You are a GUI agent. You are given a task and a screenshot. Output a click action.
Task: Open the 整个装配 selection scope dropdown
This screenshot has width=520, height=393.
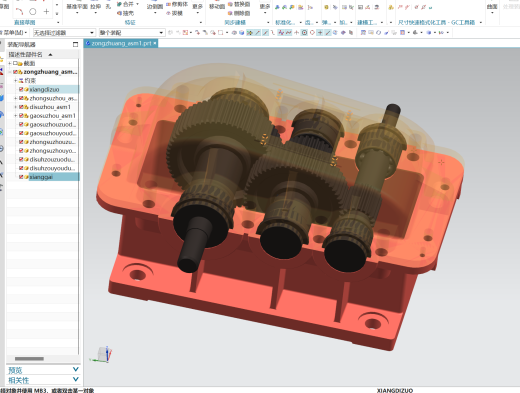[x=132, y=33]
